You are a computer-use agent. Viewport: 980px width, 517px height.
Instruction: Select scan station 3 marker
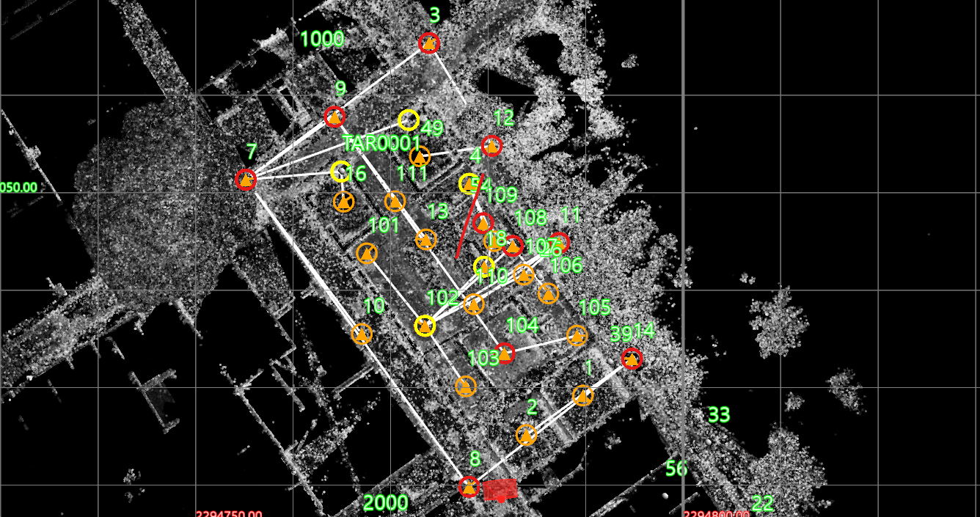(x=429, y=43)
